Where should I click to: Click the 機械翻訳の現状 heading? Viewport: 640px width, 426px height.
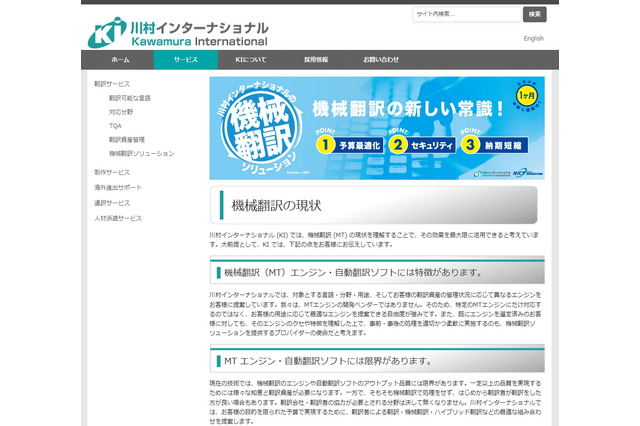[x=276, y=205]
